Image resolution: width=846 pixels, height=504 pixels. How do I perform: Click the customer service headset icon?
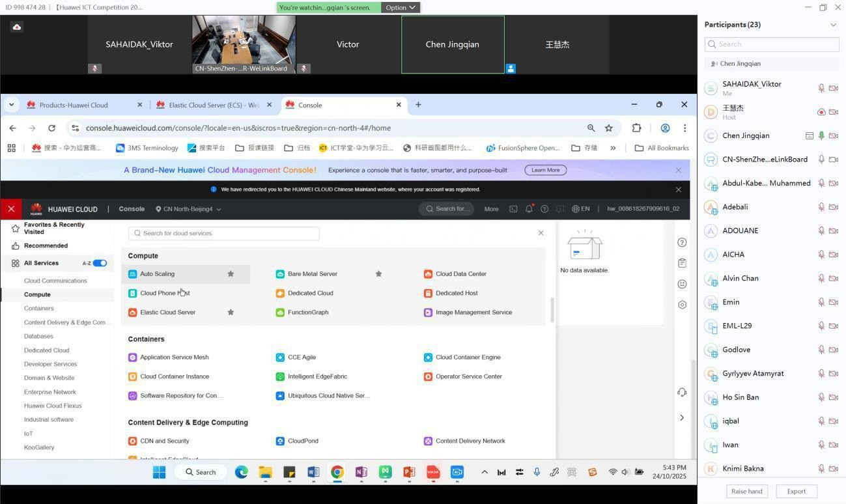(682, 392)
